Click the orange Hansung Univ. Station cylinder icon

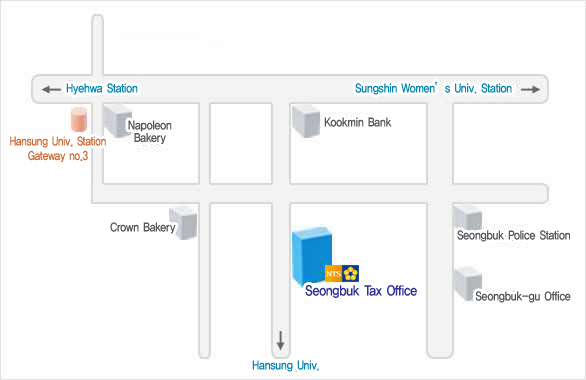click(79, 119)
